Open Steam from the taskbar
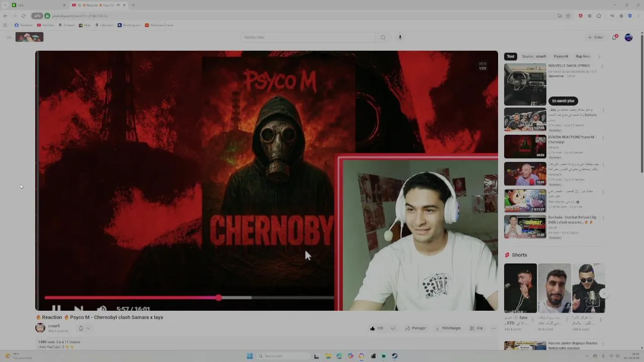 [x=395, y=356]
